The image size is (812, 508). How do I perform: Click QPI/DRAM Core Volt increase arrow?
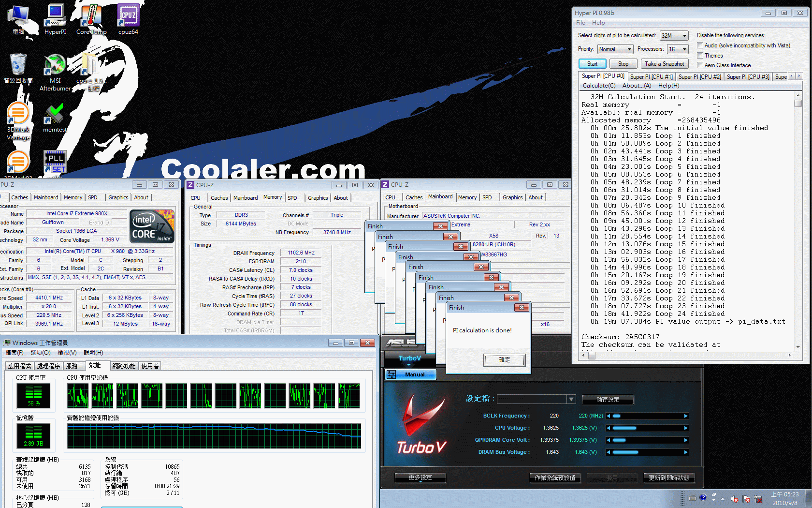pyautogui.click(x=686, y=440)
